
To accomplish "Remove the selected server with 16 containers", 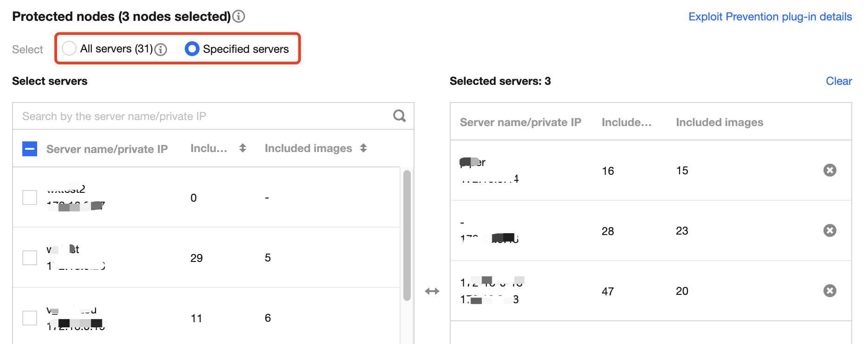I will tap(829, 171).
